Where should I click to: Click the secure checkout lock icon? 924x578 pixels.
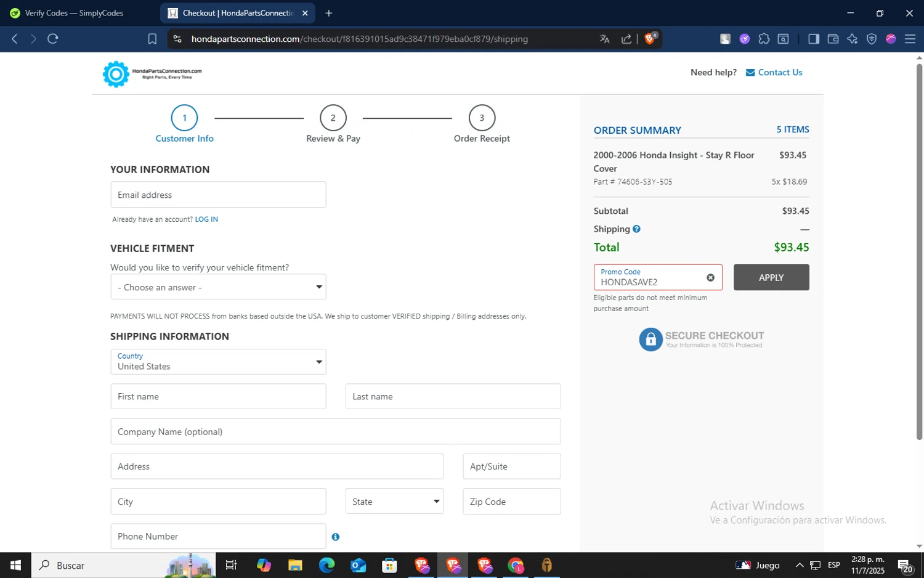coord(650,340)
